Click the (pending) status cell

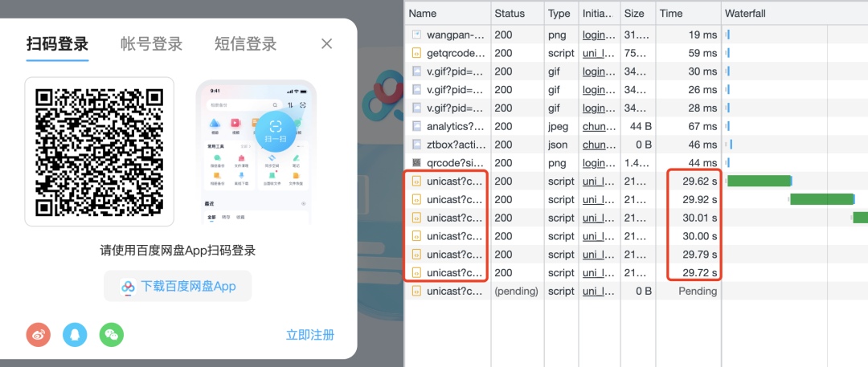tap(516, 291)
